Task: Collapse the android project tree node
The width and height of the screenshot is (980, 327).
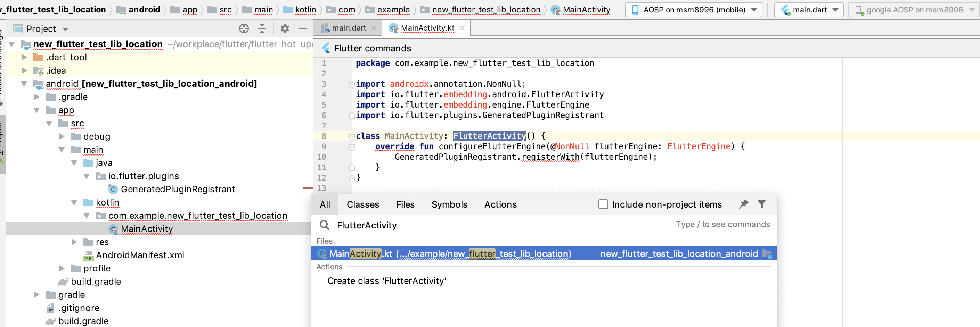Action: (x=24, y=84)
